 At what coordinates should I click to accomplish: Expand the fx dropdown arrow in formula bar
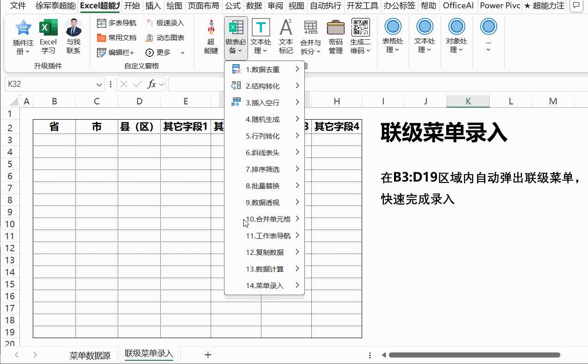161,85
